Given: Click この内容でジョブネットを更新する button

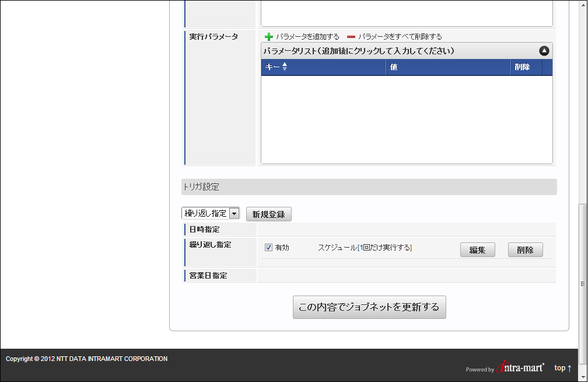Looking at the screenshot, I should (x=369, y=307).
